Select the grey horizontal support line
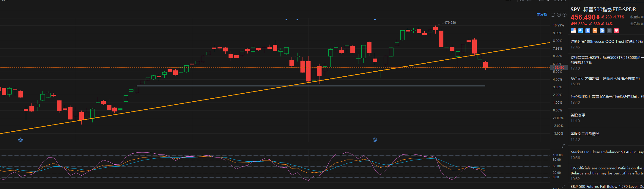 pos(311,86)
